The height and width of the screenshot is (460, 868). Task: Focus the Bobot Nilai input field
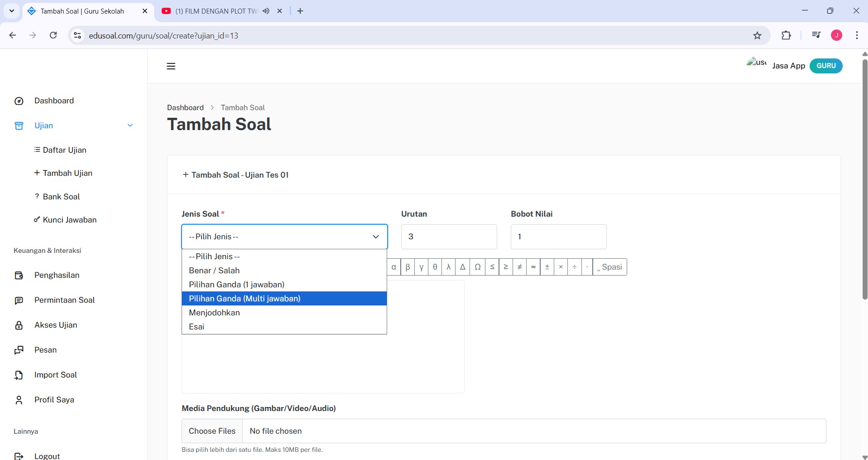pyautogui.click(x=558, y=237)
